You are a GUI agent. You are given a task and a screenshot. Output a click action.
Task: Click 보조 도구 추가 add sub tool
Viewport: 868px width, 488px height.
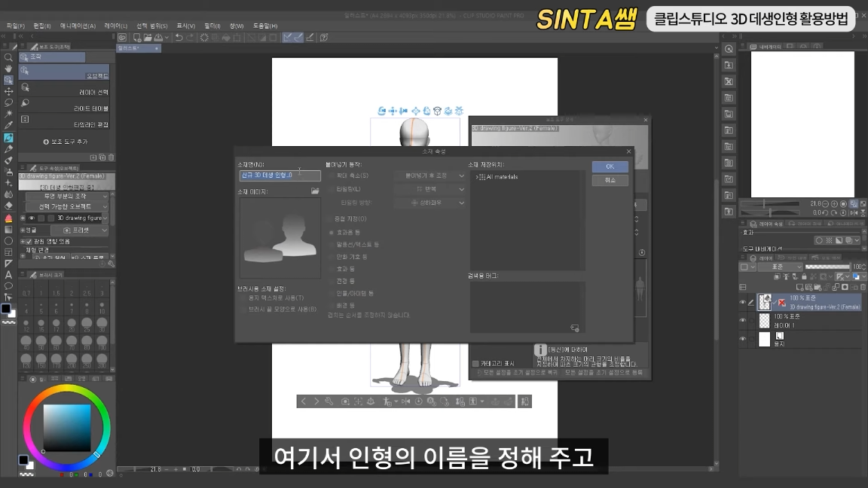click(x=66, y=142)
